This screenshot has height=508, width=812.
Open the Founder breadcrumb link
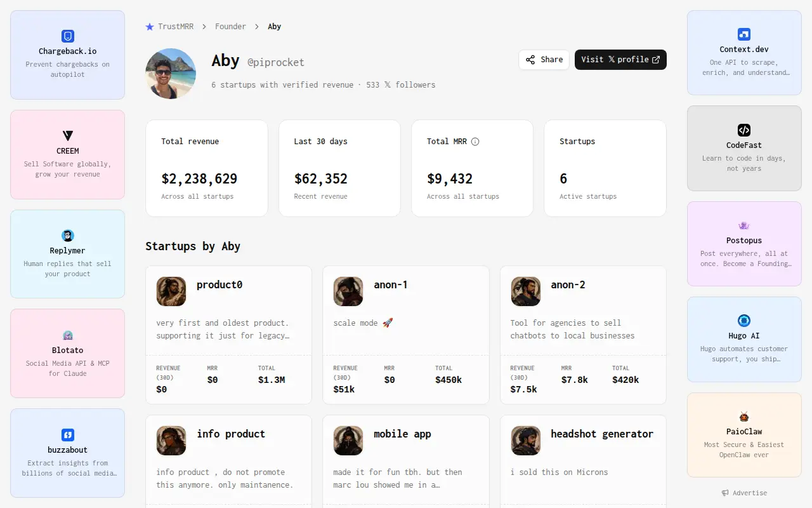click(x=230, y=27)
